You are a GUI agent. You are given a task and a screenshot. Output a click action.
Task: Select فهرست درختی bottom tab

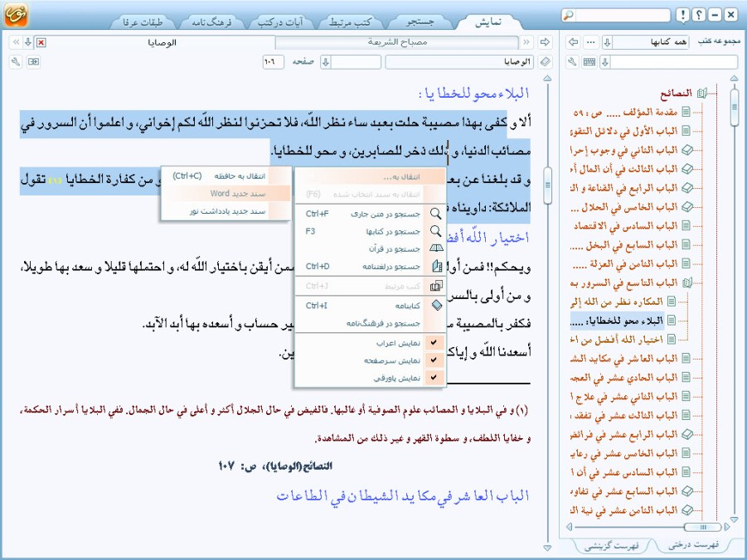[693, 545]
